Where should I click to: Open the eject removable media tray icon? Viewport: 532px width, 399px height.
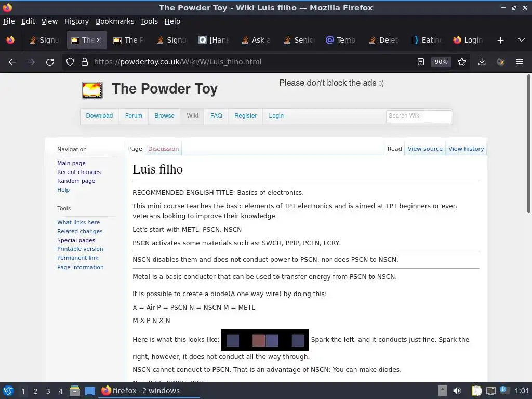[x=443, y=391]
